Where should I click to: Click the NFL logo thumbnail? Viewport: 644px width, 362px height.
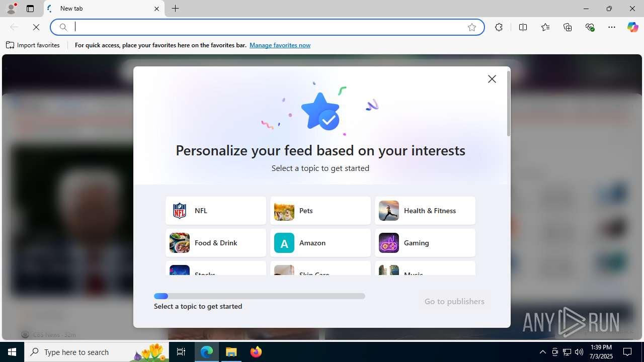(180, 211)
